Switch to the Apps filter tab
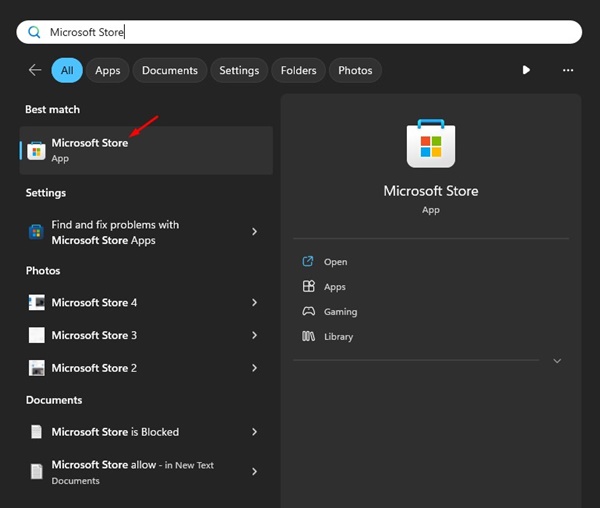Viewport: 600px width, 508px height. coord(108,70)
